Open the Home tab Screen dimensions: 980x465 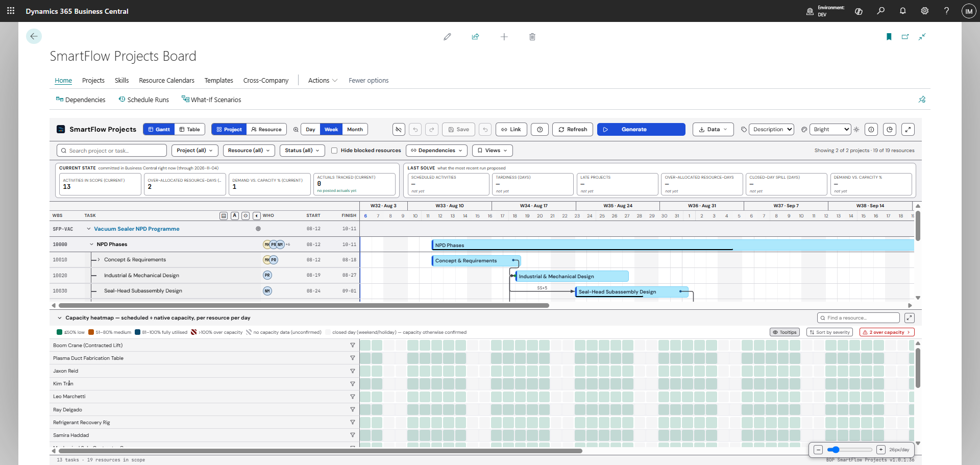pyautogui.click(x=63, y=81)
